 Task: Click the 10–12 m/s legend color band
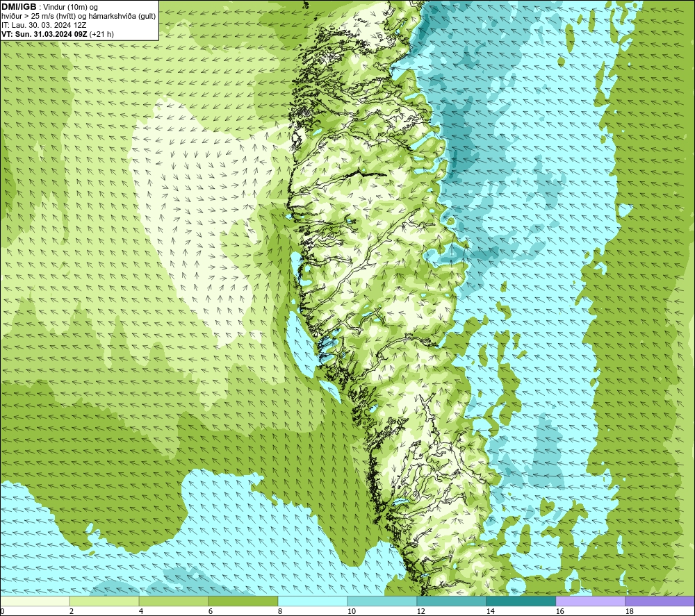pos(382,601)
